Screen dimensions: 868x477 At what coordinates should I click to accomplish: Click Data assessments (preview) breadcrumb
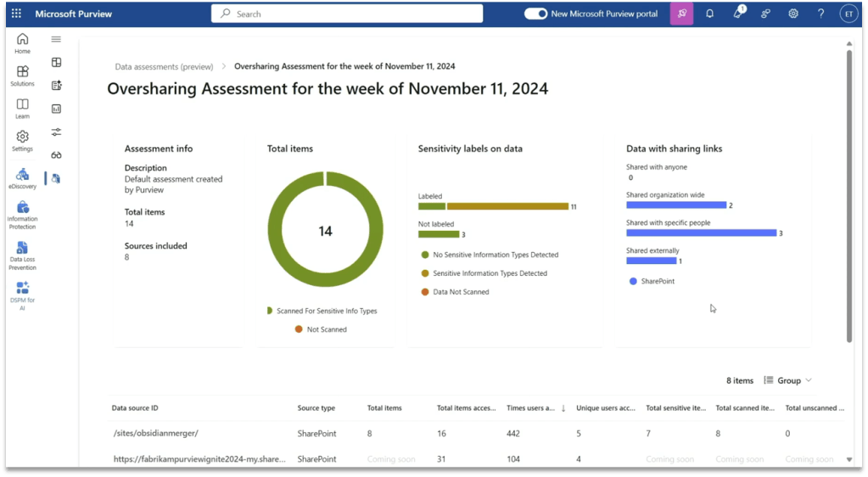164,66
